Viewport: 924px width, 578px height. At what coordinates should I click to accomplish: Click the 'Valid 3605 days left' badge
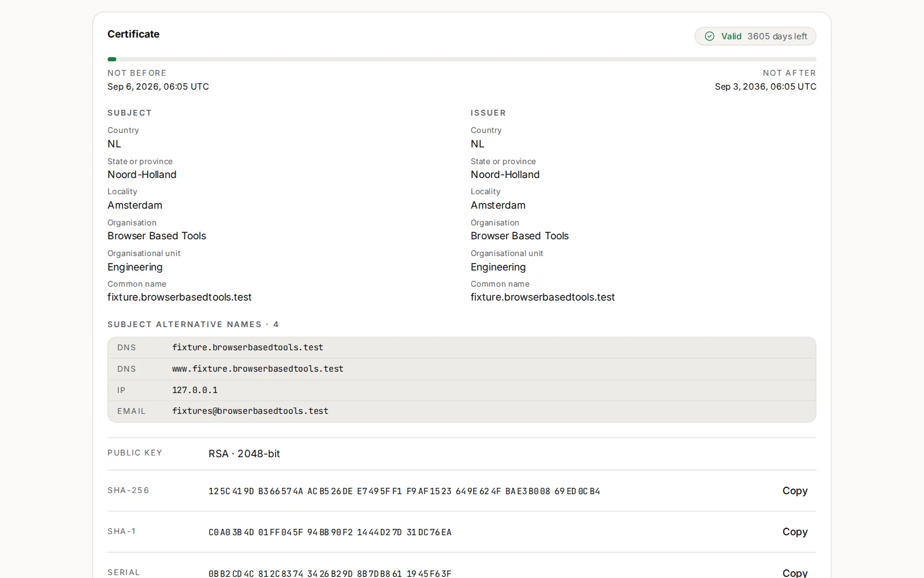point(755,36)
